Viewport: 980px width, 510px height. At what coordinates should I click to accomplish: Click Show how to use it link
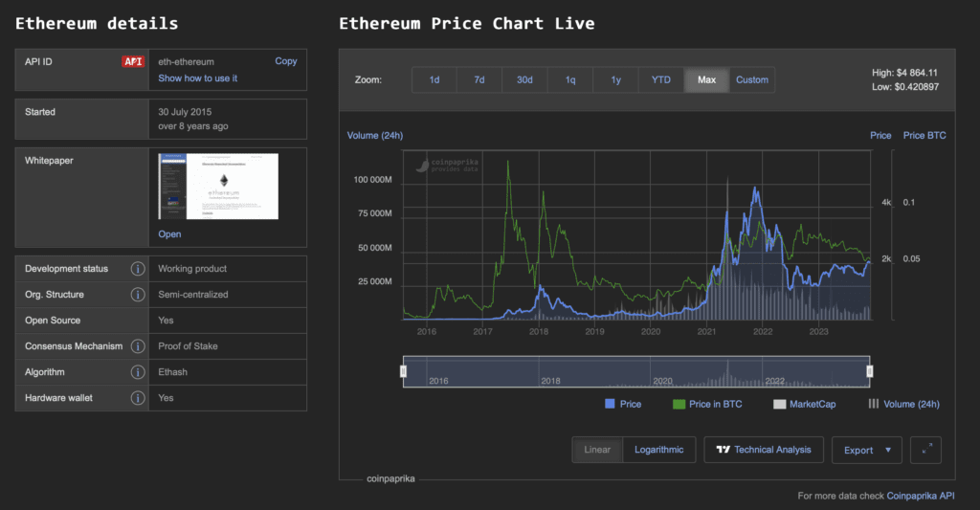pyautogui.click(x=197, y=78)
